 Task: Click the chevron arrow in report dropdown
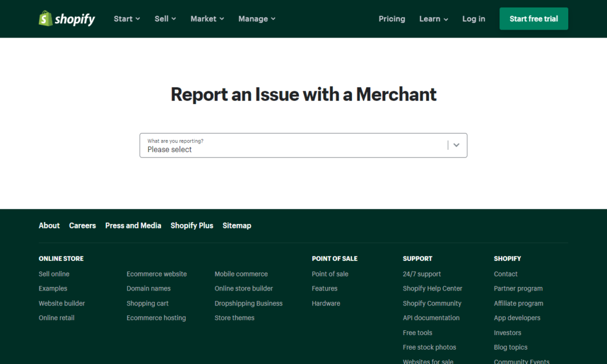[456, 145]
